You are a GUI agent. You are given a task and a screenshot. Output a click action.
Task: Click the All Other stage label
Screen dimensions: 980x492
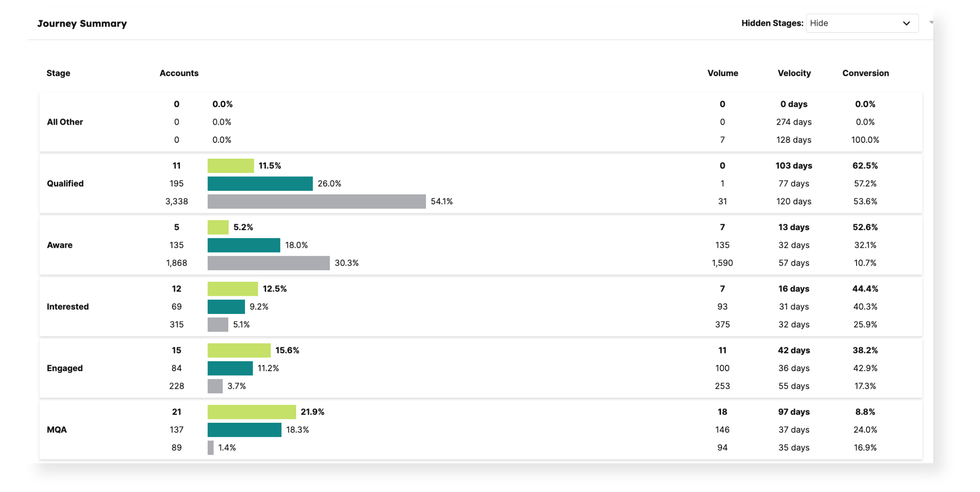click(x=64, y=122)
